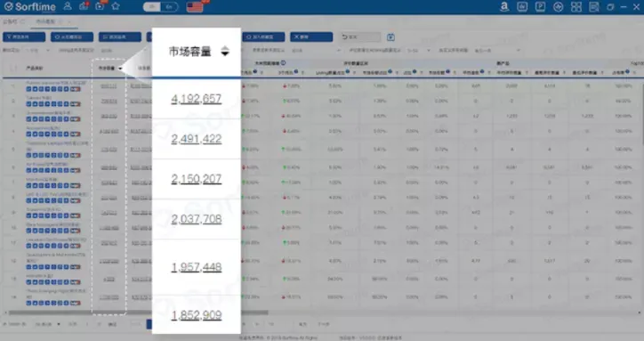Click the blue button with list icon
Screen dimensions: 644x341
(120, 37)
